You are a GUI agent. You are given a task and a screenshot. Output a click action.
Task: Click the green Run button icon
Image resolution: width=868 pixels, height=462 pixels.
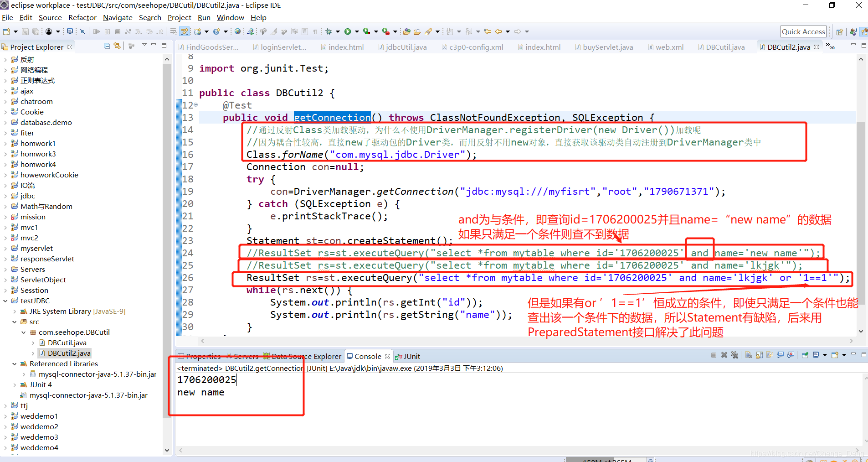coord(348,31)
